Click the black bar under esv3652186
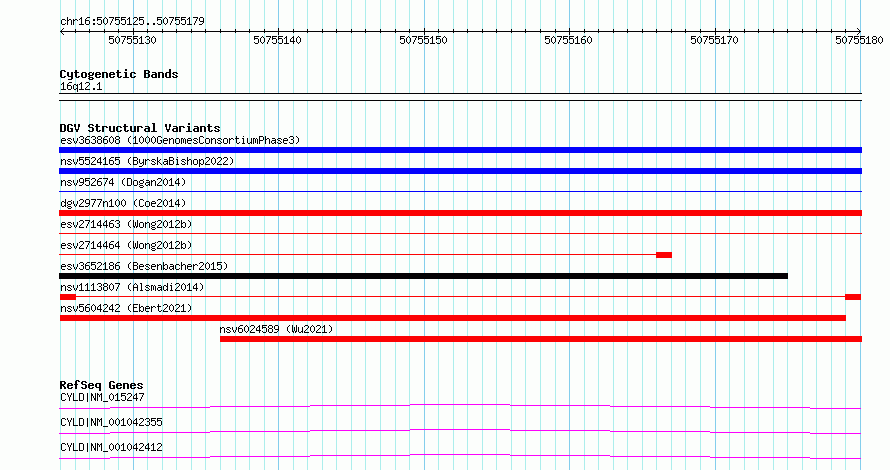This screenshot has width=890, height=470. [423, 276]
